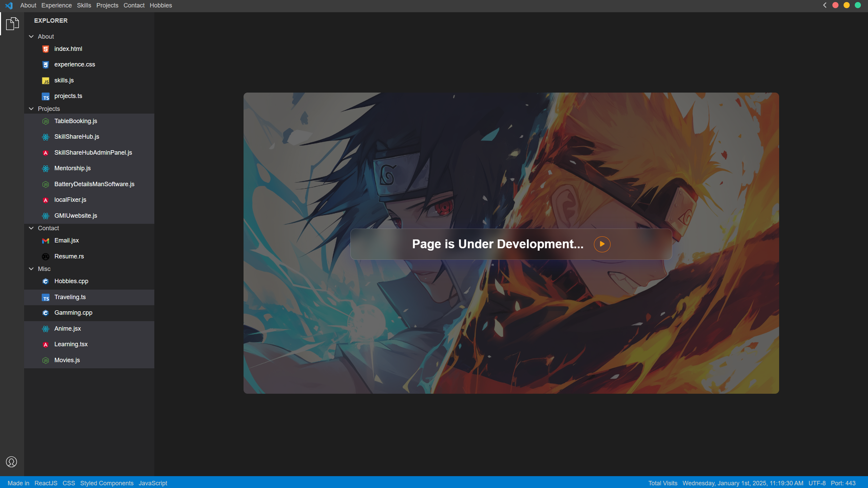Click the Node icon beside Movies.js

(45, 360)
